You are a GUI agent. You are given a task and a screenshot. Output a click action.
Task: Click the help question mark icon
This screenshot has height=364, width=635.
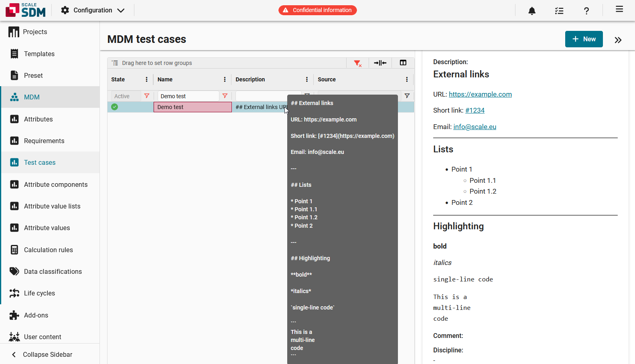tap(586, 11)
